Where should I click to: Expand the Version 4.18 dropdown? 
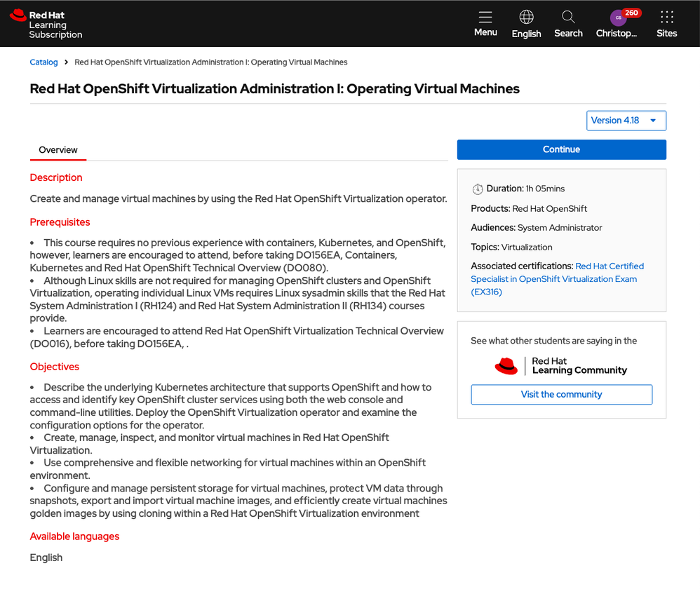626,121
